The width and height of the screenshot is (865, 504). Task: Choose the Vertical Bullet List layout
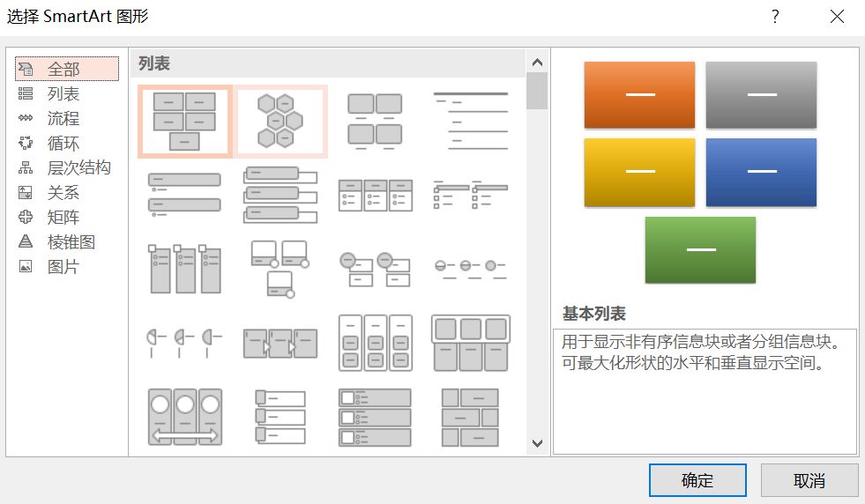185,195
